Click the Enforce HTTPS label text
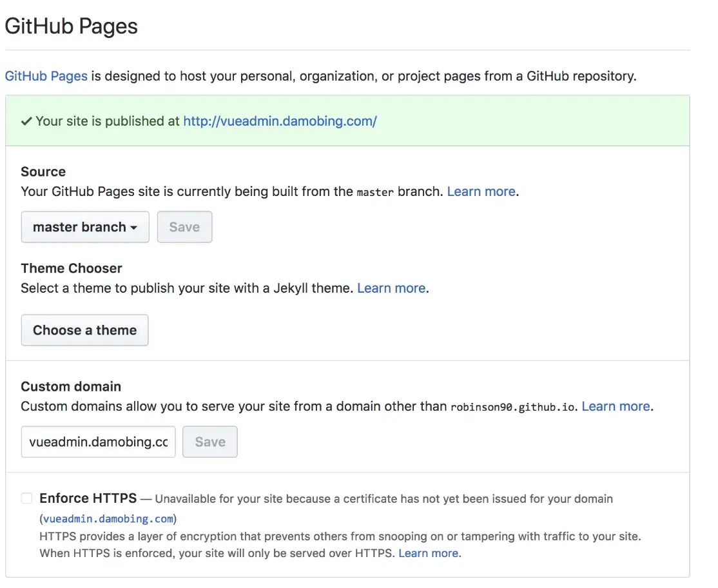The image size is (718, 588). click(88, 498)
